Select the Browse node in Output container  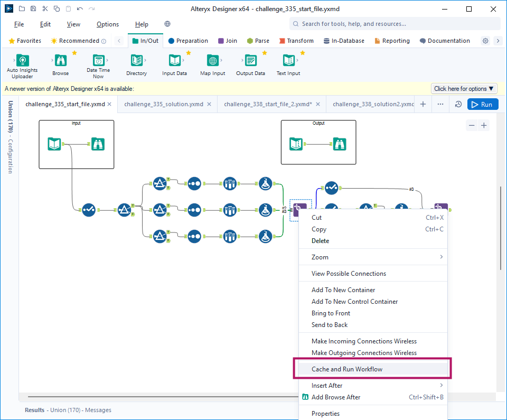tap(340, 144)
